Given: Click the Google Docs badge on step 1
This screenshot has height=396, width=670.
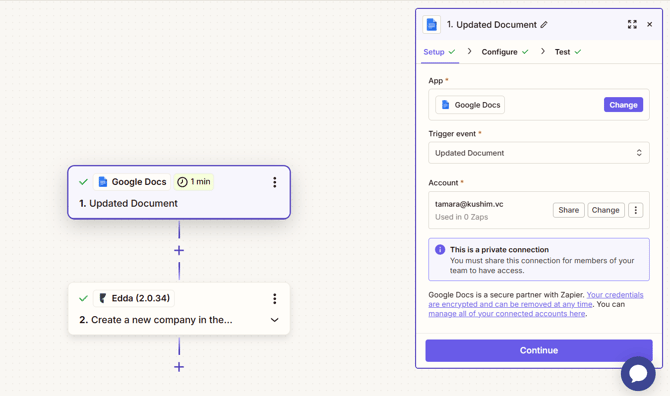Looking at the screenshot, I should 132,182.
